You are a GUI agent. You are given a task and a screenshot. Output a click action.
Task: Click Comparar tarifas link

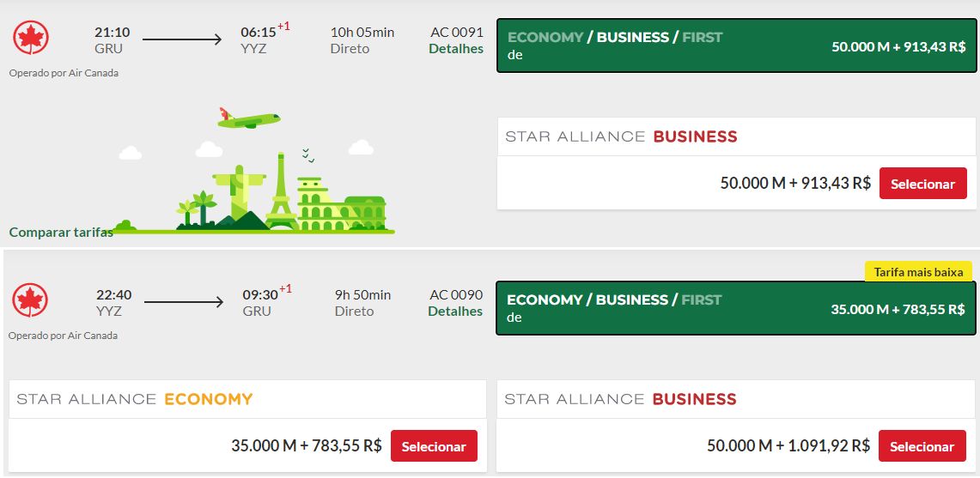(x=61, y=232)
